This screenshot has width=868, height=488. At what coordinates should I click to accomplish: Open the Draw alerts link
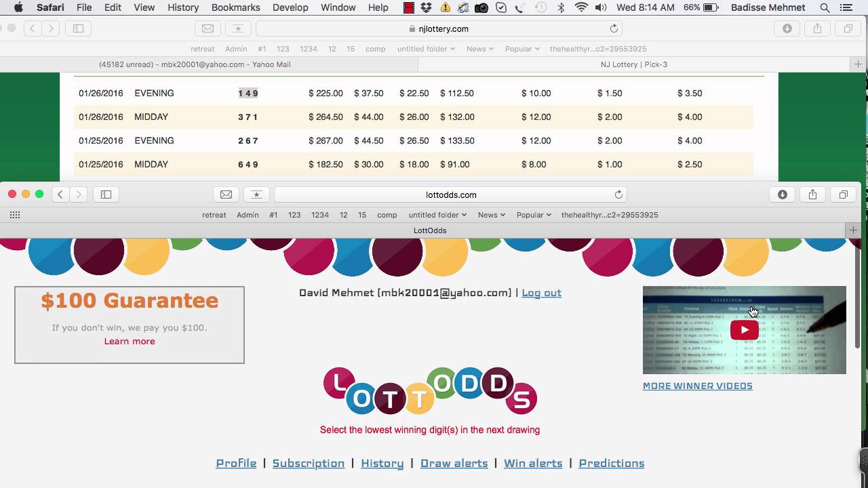[x=454, y=463]
